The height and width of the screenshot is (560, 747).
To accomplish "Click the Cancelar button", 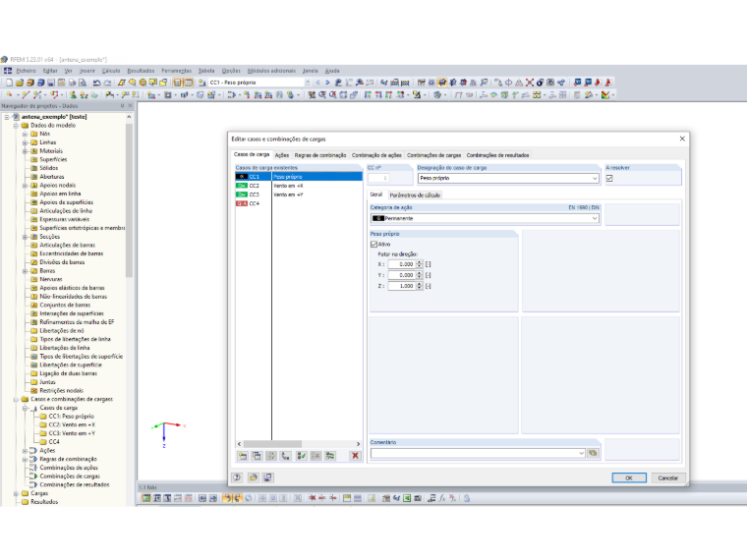I will click(x=667, y=477).
